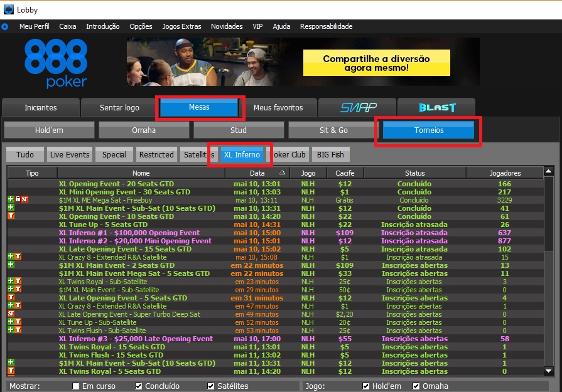
Task: Click plus icon on XL Crazy 8 row dated mai 10, 15:08
Action: (11, 257)
